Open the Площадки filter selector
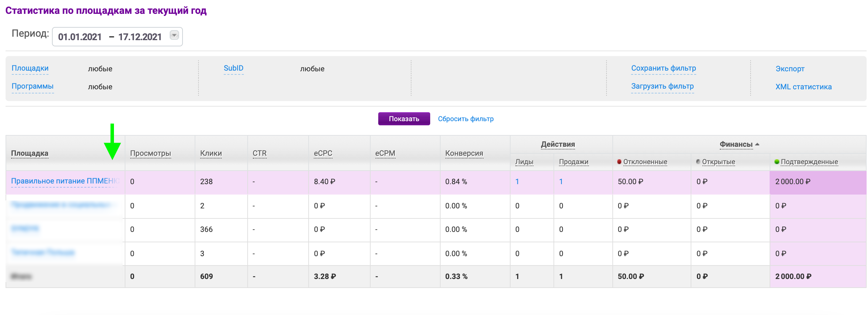 30,68
